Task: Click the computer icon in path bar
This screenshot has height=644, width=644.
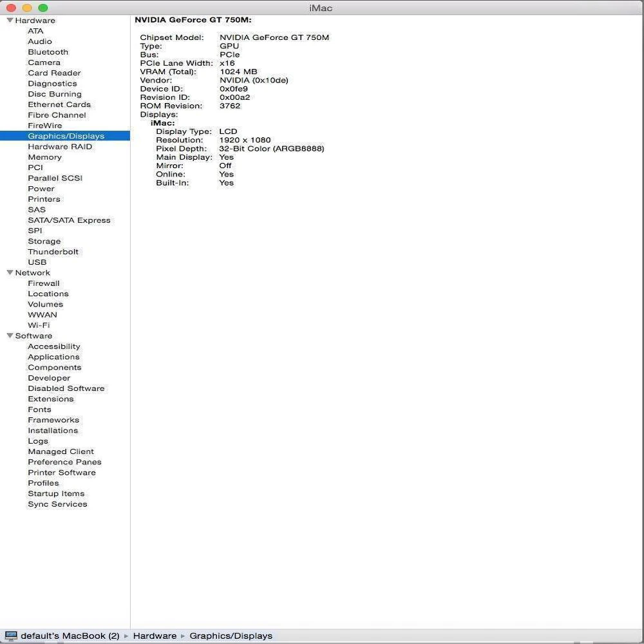Action: pyautogui.click(x=11, y=636)
